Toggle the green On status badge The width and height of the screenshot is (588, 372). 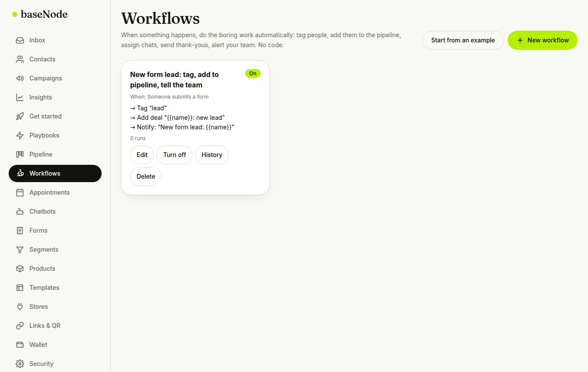tap(253, 74)
